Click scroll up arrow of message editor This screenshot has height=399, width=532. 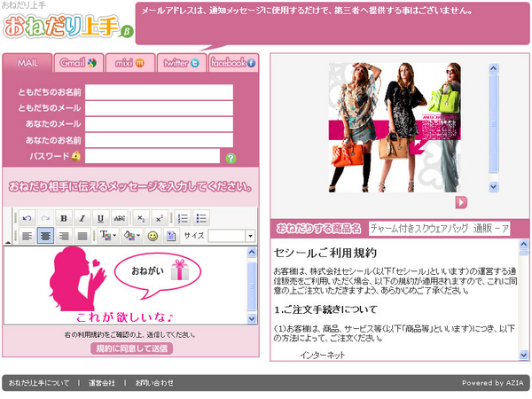(252, 252)
